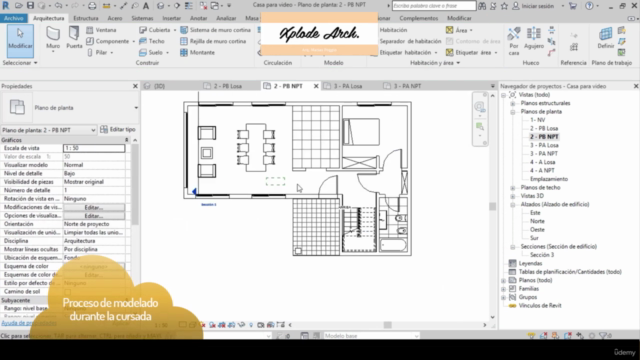Image resolution: width=640 pixels, height=360 pixels.
Task: Open the Archivo menu tab
Action: click(14, 18)
